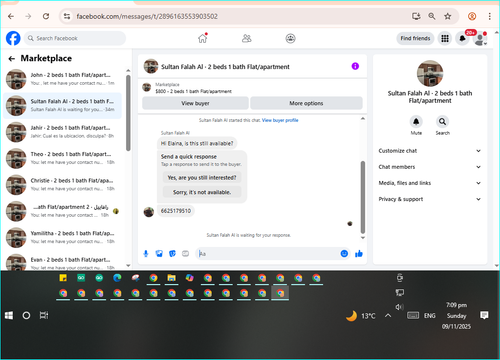Expand Privacy & support section
Image resolution: width=500 pixels, height=360 pixels.
coord(430,199)
